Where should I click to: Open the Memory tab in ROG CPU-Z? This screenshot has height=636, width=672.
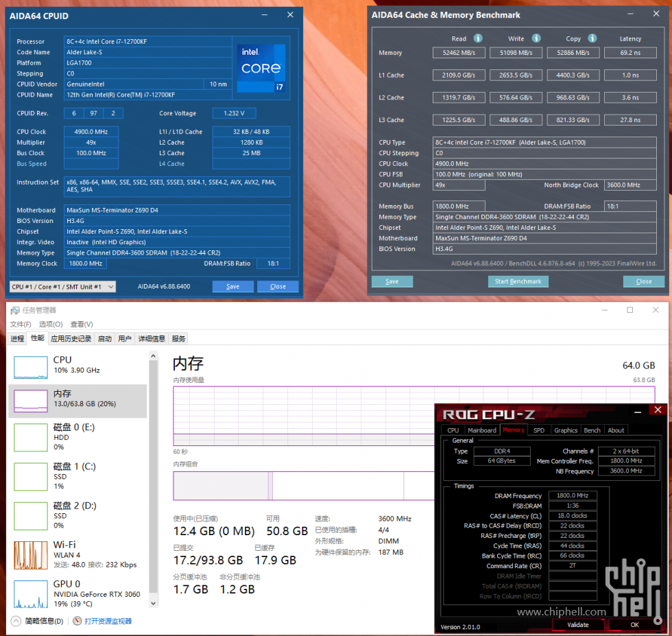pyautogui.click(x=514, y=429)
